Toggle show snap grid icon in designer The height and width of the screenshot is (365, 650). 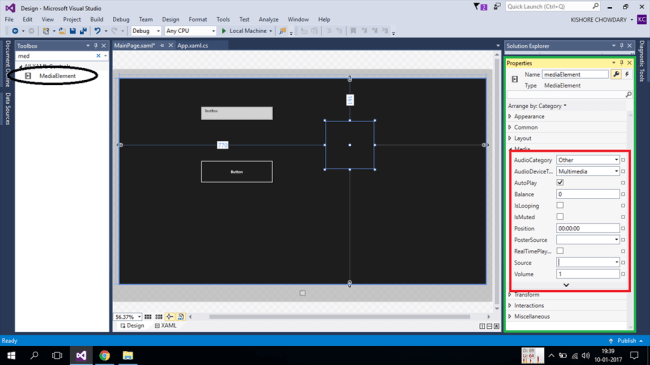tap(148, 317)
